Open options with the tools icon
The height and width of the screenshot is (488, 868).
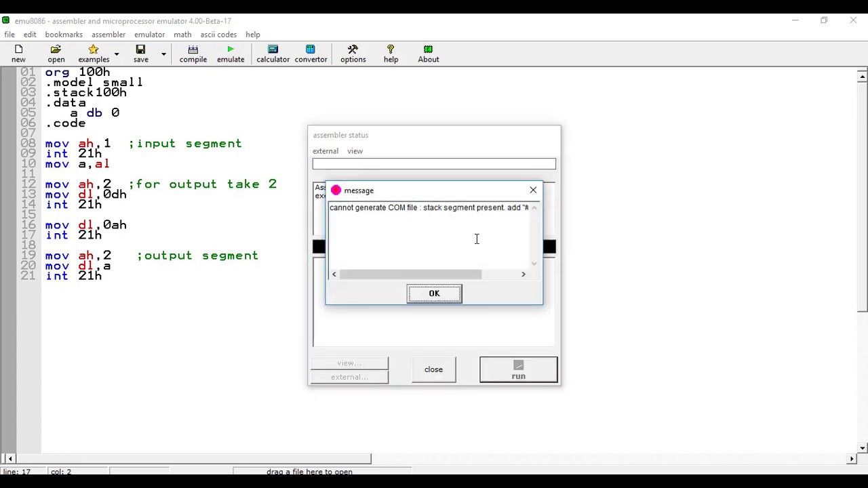[x=353, y=54]
